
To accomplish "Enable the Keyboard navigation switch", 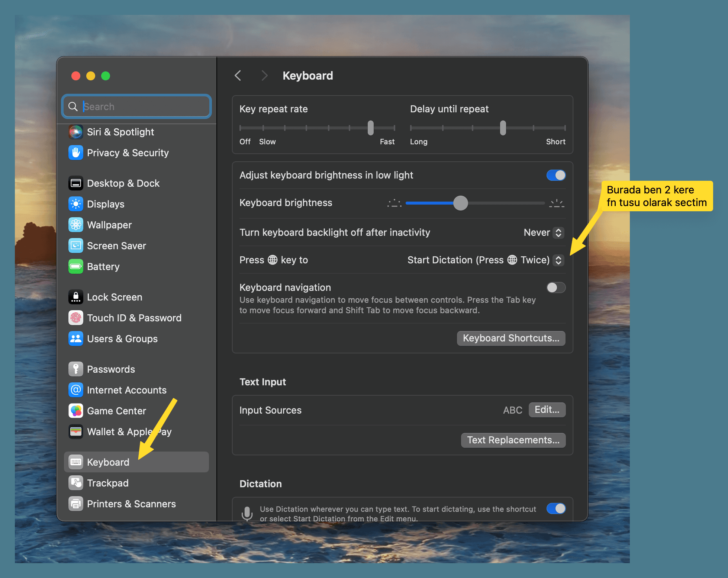I will 556,288.
